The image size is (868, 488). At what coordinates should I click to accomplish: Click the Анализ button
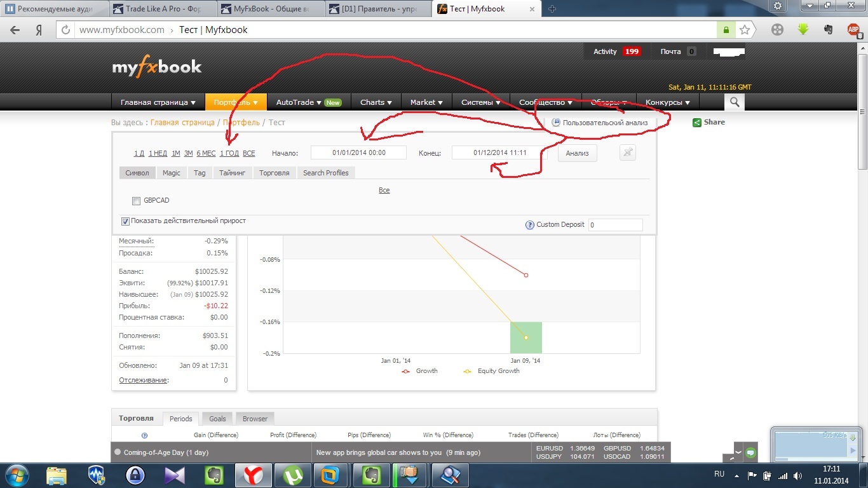point(578,153)
